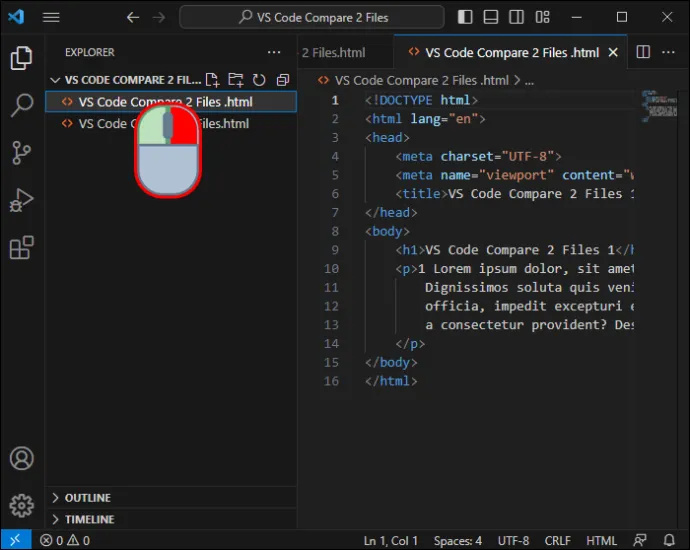Select VS Code Compare 2 Files .html in Explorer
Viewport: 690px width, 550px height.
point(171,102)
